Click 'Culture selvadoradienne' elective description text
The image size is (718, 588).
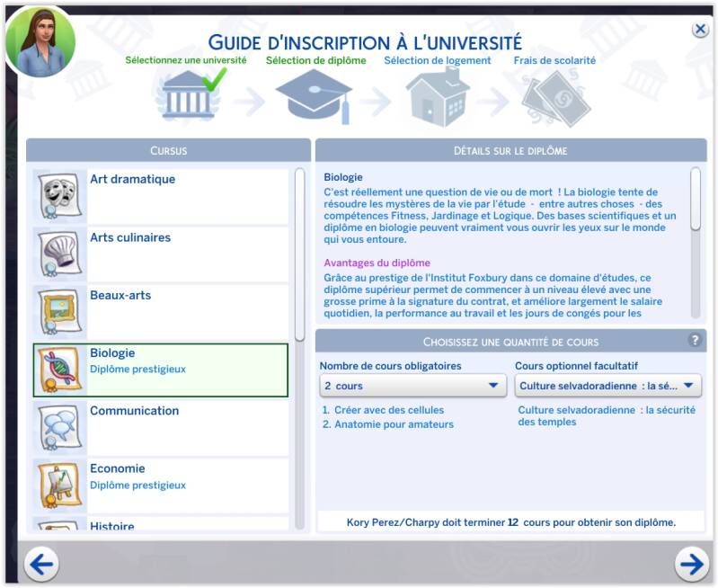(x=607, y=415)
